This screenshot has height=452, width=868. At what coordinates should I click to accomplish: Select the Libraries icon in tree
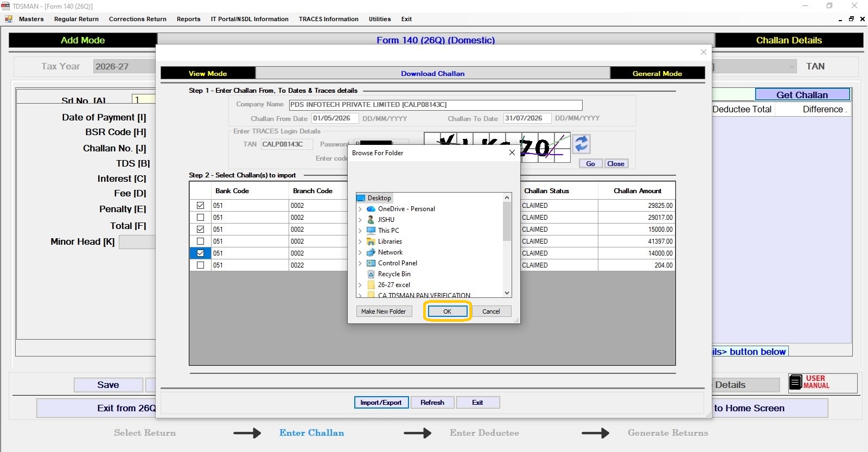pyautogui.click(x=371, y=241)
